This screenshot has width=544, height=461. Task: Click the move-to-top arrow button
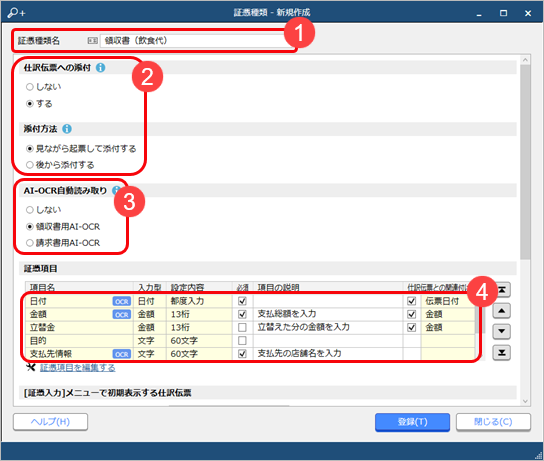click(x=502, y=290)
